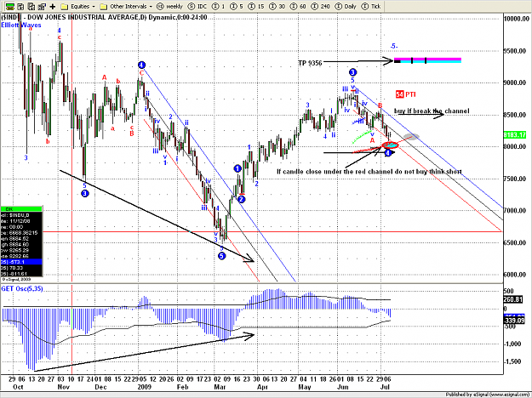The height and width of the screenshot is (398, 532).
Task: Click the circled wave 5 marker at March low
Action: click(x=221, y=256)
